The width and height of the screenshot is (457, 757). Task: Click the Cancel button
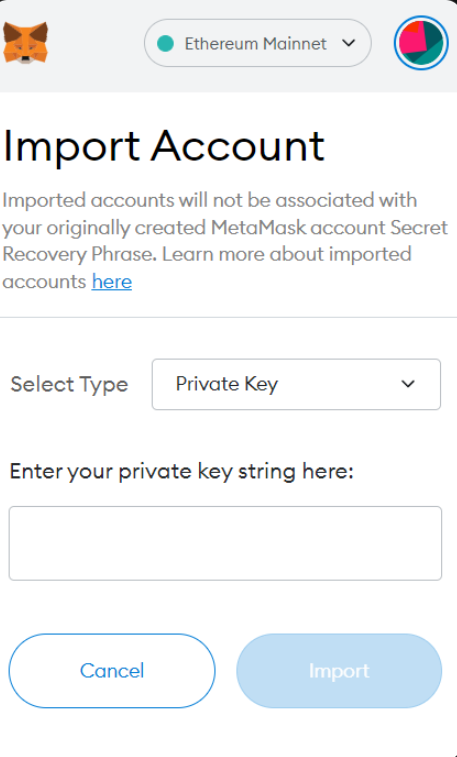[x=112, y=671]
